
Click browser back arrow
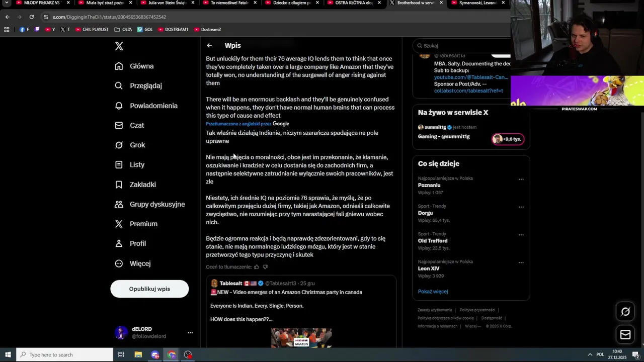[7, 17]
